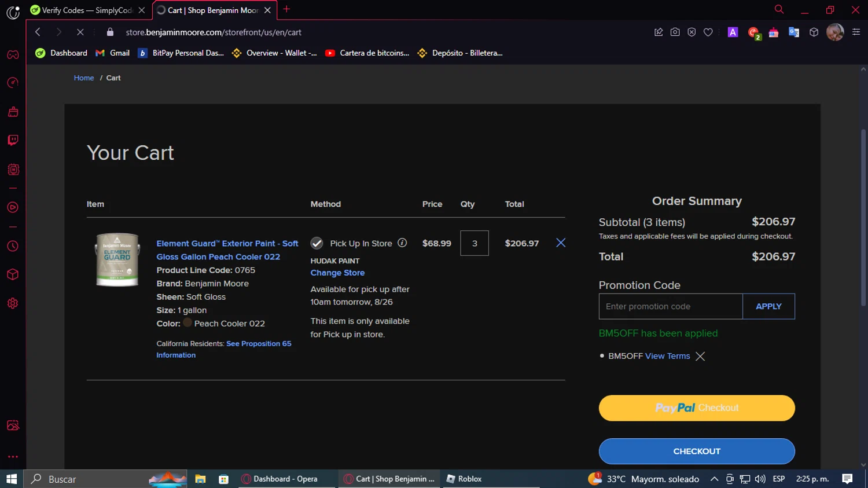Screen dimensions: 868x488
Task: Open the purple A extension icon
Action: pos(733,32)
